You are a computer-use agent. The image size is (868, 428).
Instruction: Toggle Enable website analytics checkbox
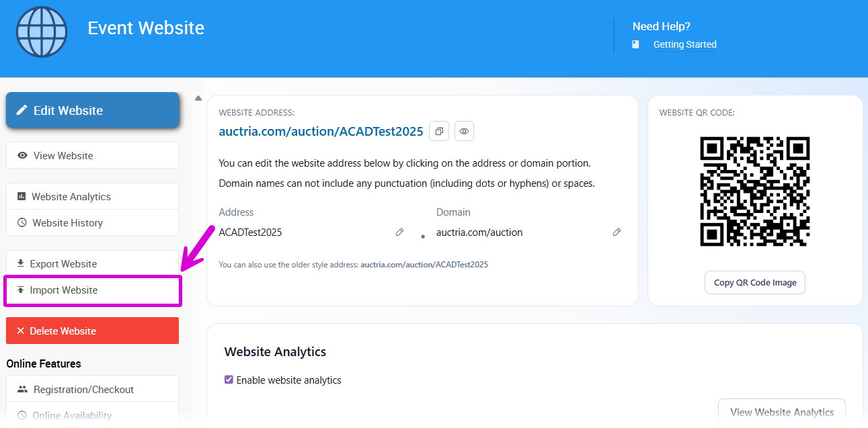point(229,380)
